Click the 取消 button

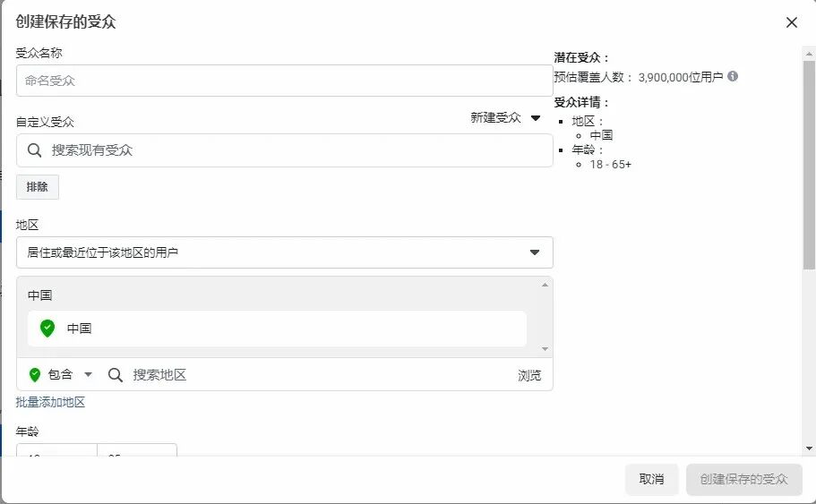pos(651,479)
